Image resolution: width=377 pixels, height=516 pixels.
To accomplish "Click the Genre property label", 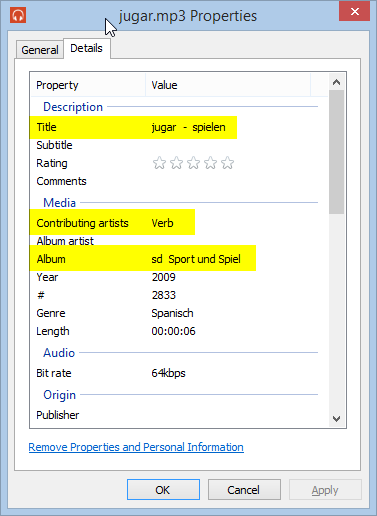I will (x=51, y=313).
